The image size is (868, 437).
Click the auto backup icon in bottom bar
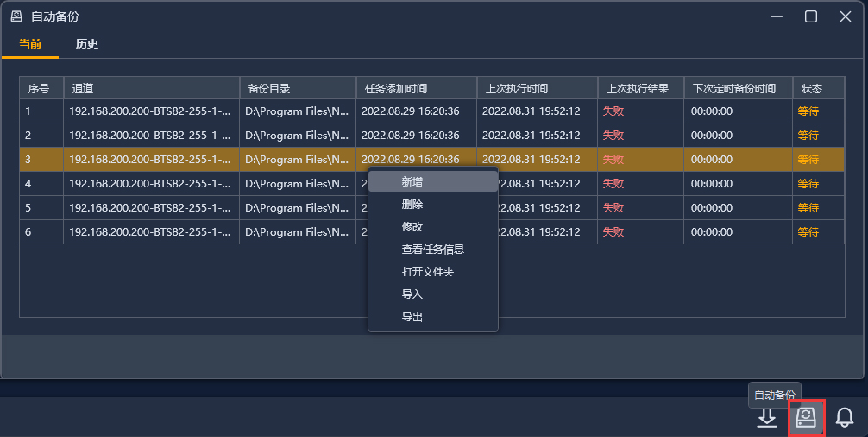806,418
